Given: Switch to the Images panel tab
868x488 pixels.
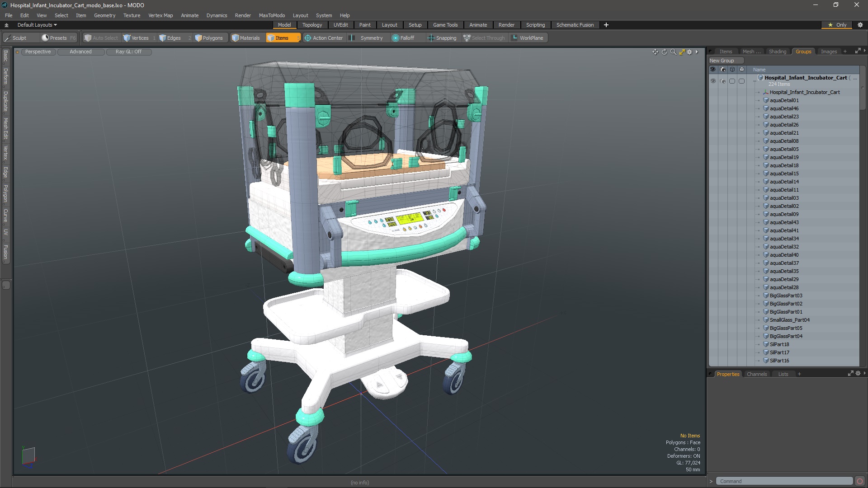Looking at the screenshot, I should (829, 52).
